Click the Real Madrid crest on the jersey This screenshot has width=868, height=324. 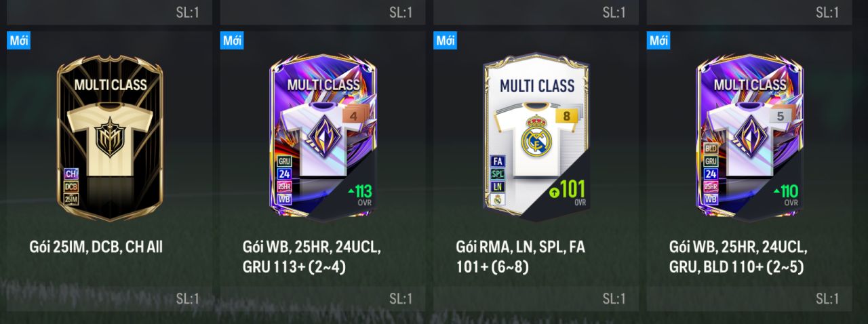click(x=537, y=138)
